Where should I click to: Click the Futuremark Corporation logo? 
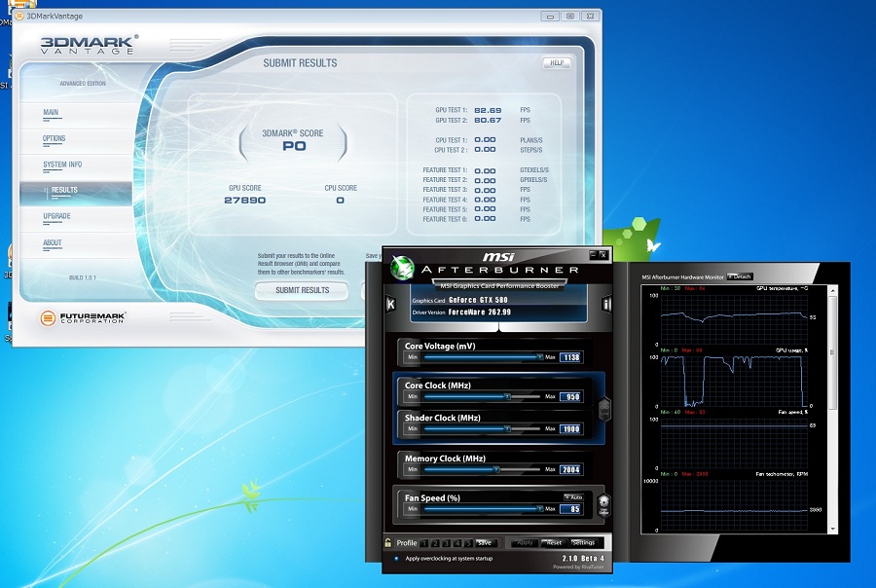pos(83,317)
